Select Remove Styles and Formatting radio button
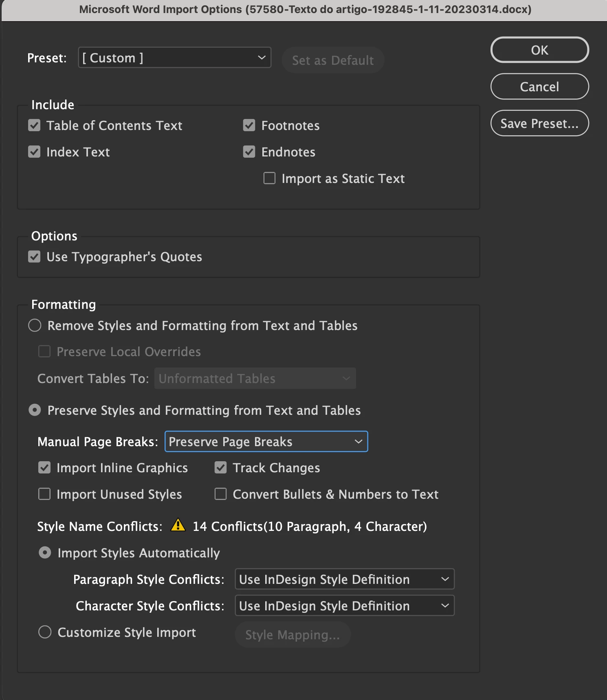The height and width of the screenshot is (700, 607). (35, 325)
